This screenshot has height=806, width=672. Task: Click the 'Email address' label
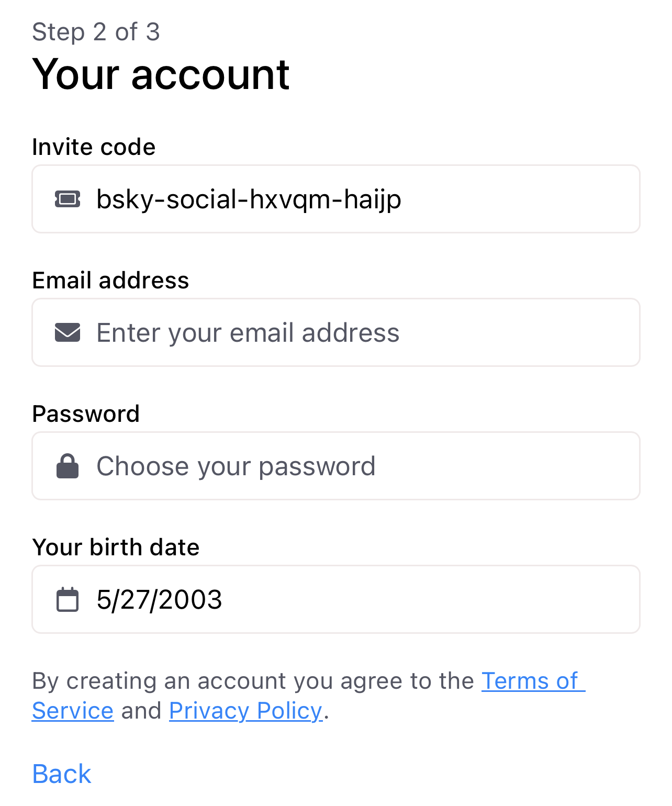110,281
